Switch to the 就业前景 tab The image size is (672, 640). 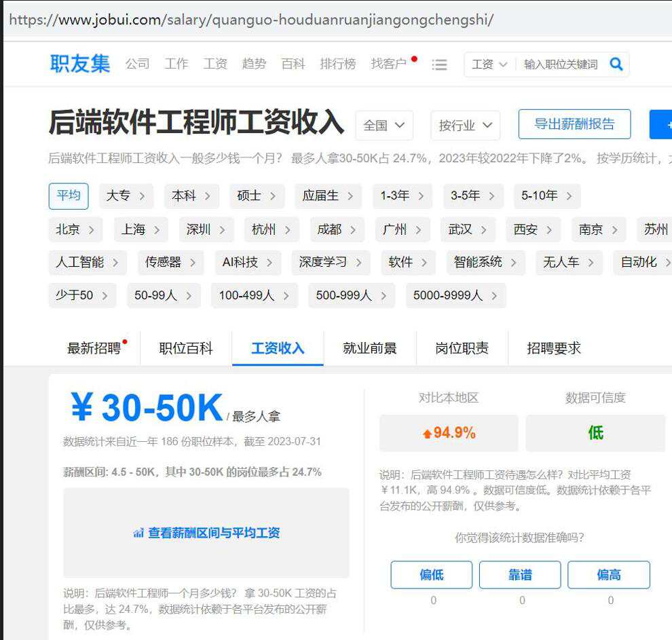pos(370,349)
